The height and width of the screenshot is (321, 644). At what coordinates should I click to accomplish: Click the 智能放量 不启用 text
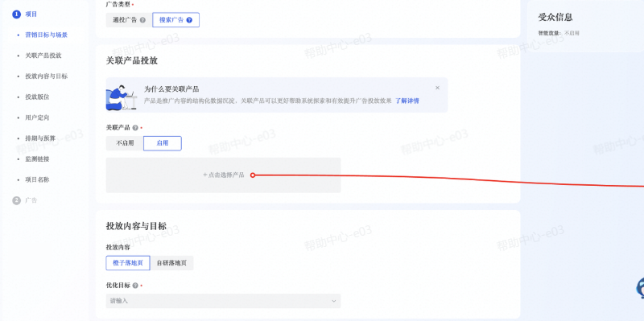tap(559, 33)
